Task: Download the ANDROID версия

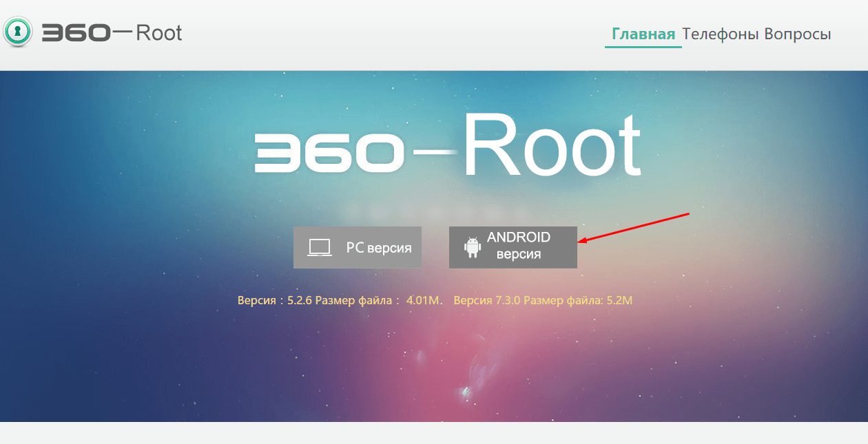Action: (513, 247)
